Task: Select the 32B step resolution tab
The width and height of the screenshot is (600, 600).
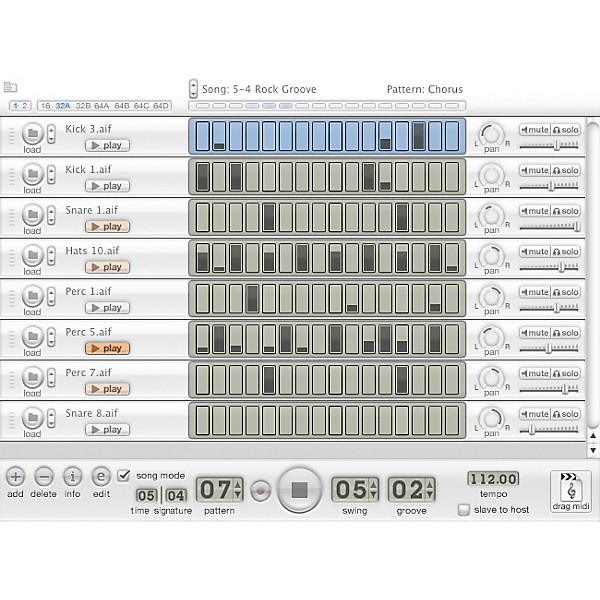Action: [83, 106]
